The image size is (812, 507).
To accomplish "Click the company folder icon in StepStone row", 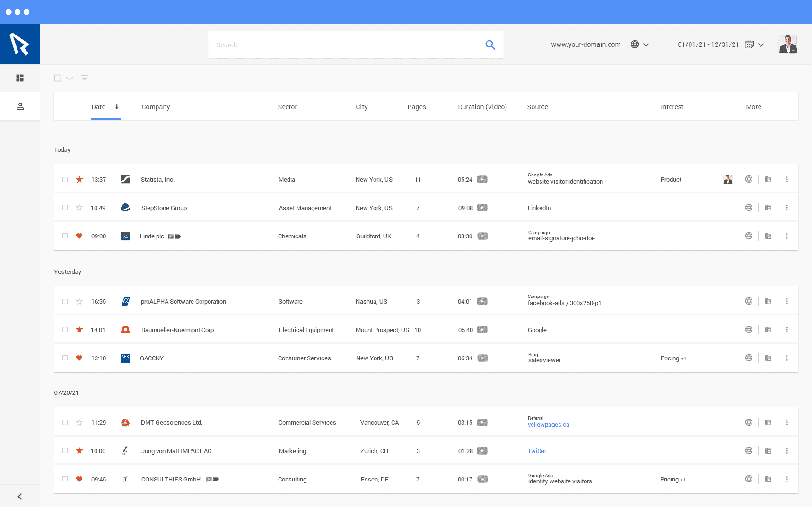I will click(768, 208).
